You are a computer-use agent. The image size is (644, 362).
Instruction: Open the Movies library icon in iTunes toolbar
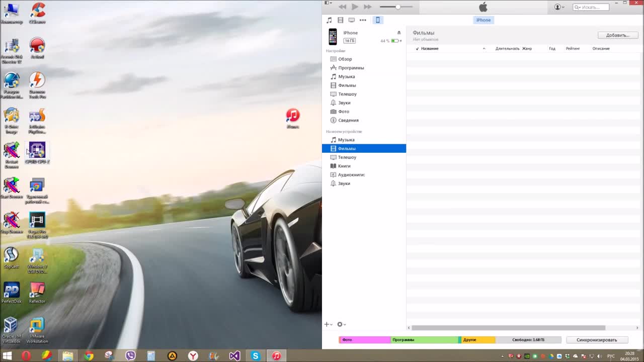point(341,20)
